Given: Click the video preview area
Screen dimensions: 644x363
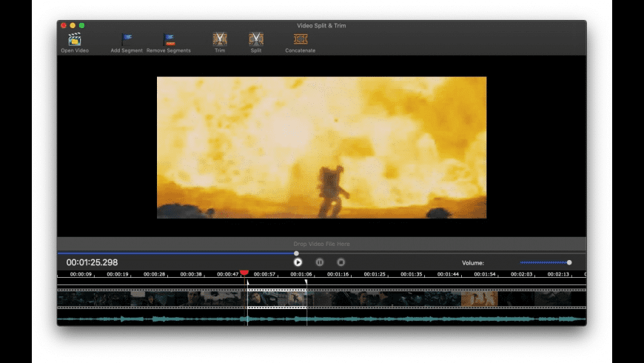Looking at the screenshot, I should 321,147.
